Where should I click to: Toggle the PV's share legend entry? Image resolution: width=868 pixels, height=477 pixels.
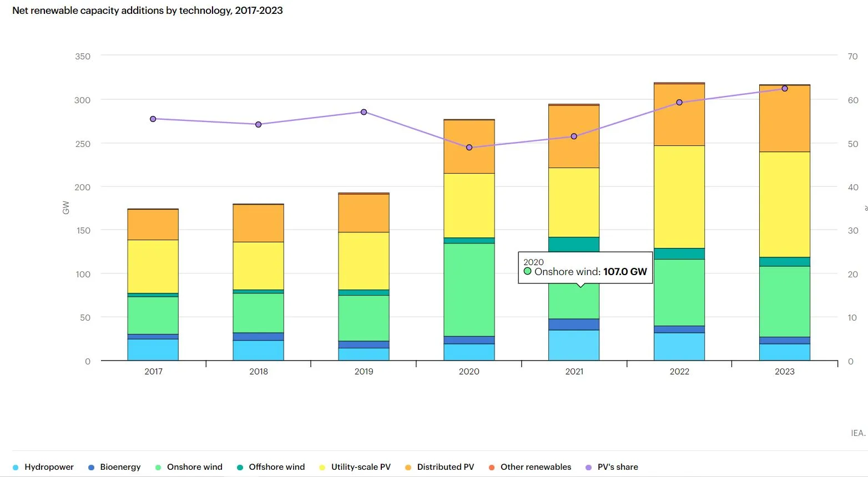612,467
